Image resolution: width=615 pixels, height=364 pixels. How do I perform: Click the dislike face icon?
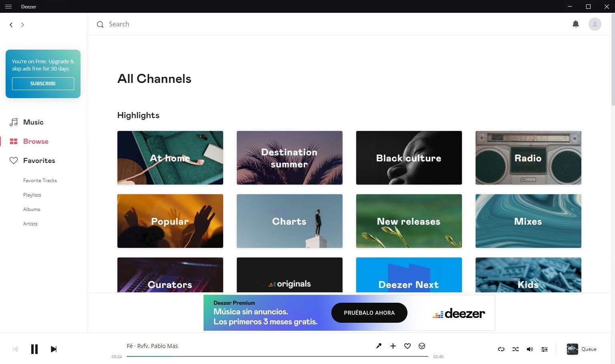[x=422, y=346]
